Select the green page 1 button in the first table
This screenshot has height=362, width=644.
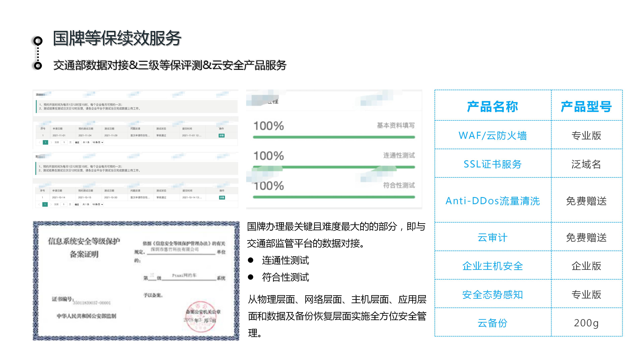click(45, 142)
